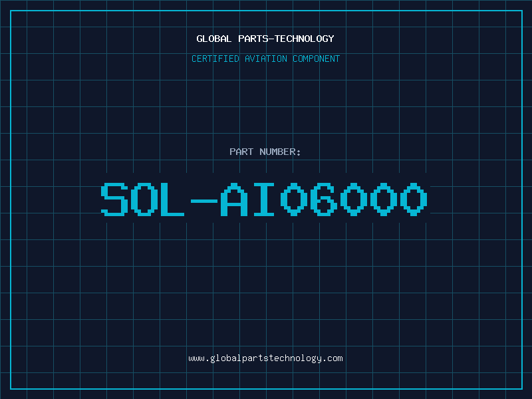Open the www.globalpartstechnology.com link
The image size is (532, 399).
[x=265, y=358]
